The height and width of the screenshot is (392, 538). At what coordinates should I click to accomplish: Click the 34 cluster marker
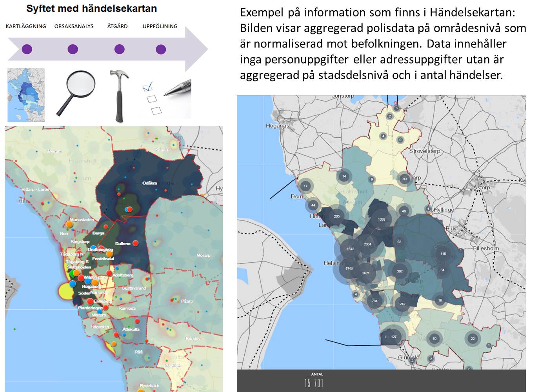[x=442, y=270]
